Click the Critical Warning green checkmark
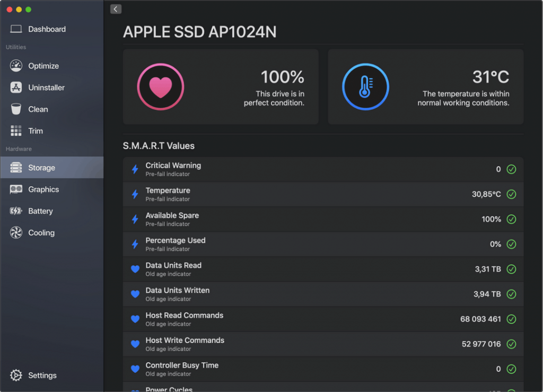The width and height of the screenshot is (543, 392). [x=511, y=169]
